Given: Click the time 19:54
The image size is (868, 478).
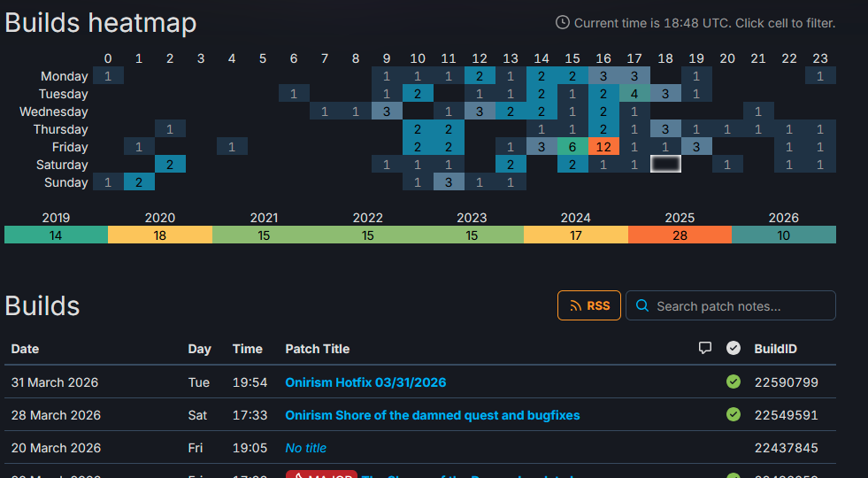Looking at the screenshot, I should tap(250, 382).
